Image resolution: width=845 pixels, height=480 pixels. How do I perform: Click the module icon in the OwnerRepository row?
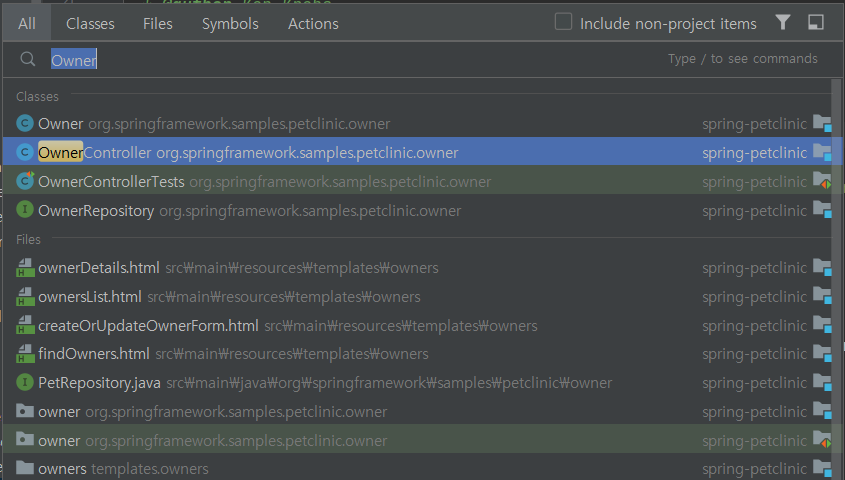[x=822, y=210]
